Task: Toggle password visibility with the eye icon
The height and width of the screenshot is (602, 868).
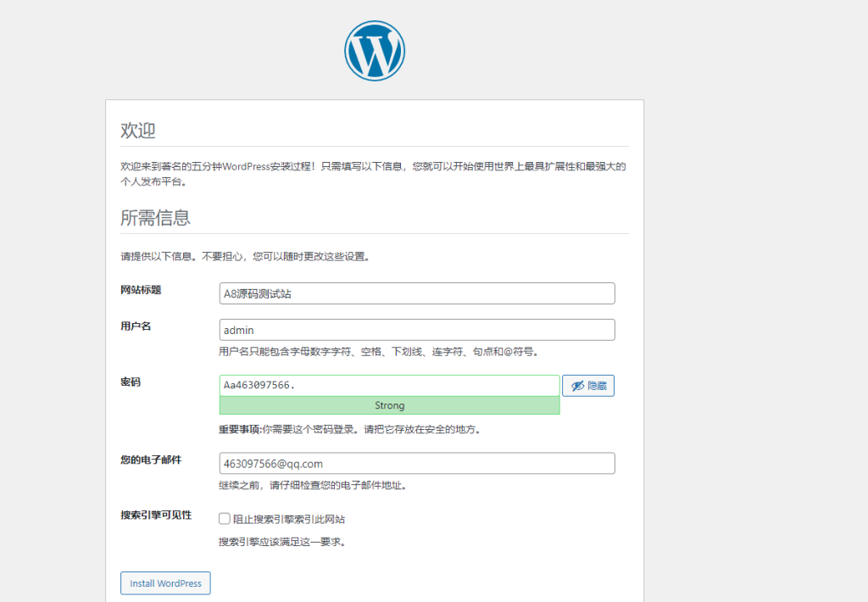Action: pyautogui.click(x=578, y=385)
